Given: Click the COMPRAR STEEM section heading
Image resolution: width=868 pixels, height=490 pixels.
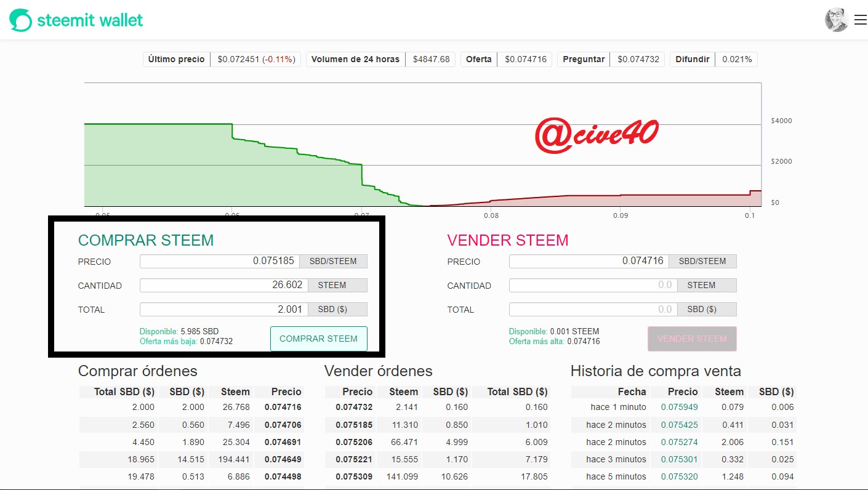Looking at the screenshot, I should click(146, 240).
